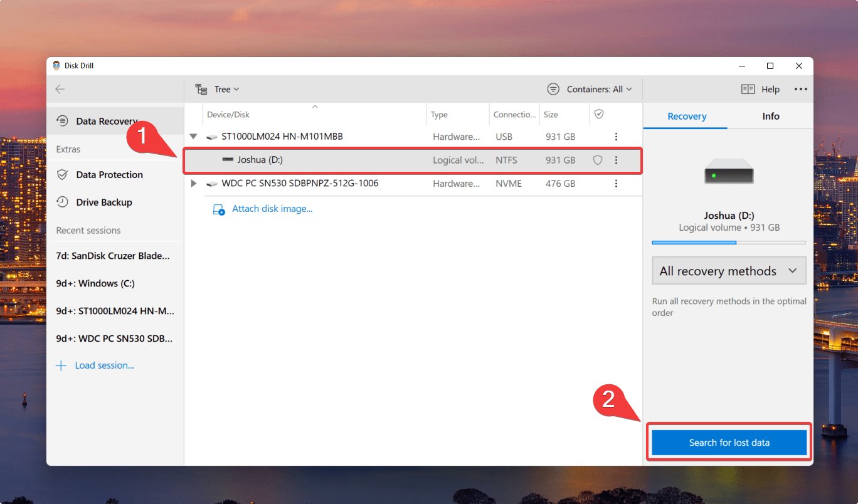Minimize the Disk Drill window

click(x=741, y=66)
